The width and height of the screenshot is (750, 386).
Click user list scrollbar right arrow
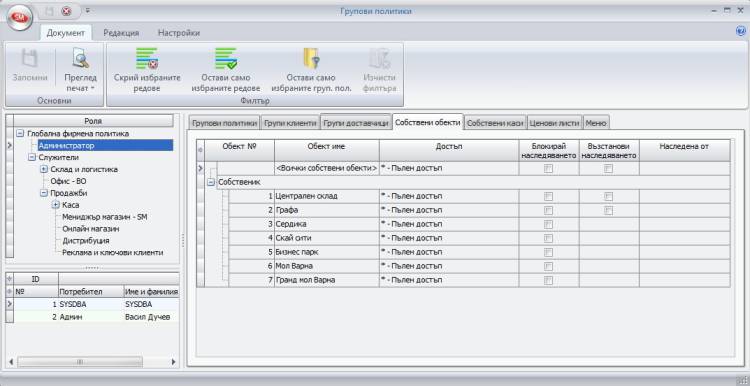click(173, 362)
